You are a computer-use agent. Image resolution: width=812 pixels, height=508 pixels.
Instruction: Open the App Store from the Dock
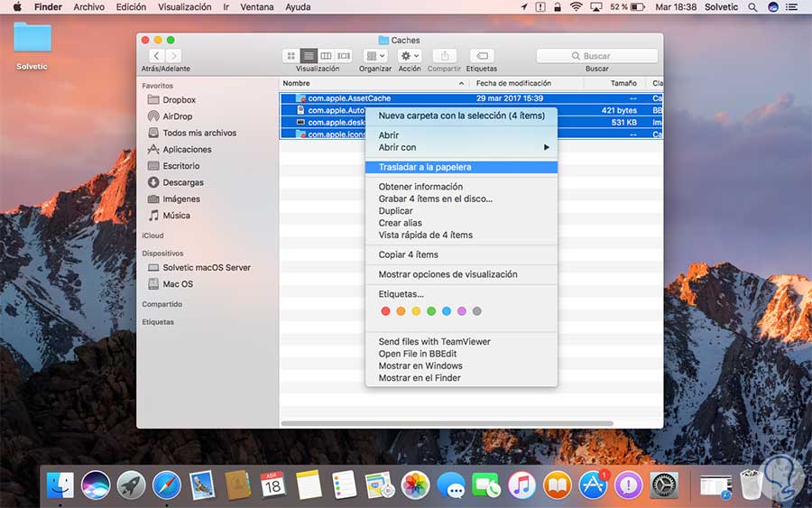tap(593, 485)
